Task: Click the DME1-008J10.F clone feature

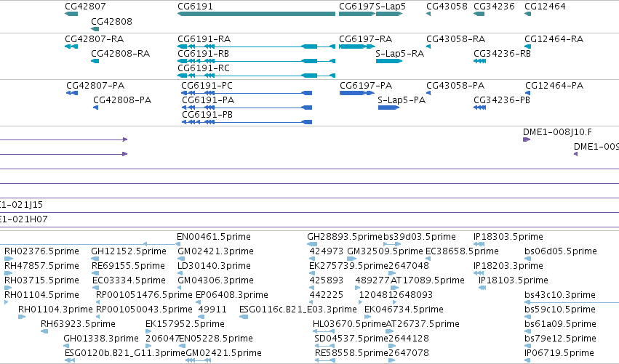Action: pyautogui.click(x=526, y=139)
